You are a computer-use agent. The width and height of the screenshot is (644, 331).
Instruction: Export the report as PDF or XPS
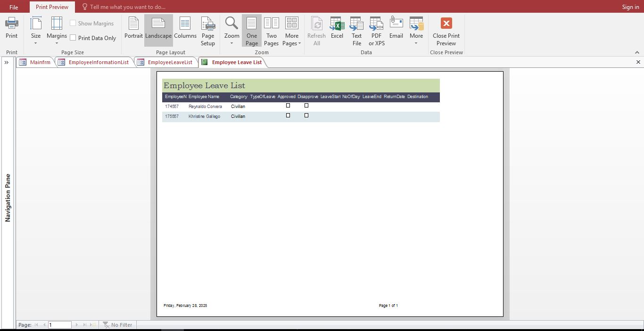pyautogui.click(x=377, y=31)
